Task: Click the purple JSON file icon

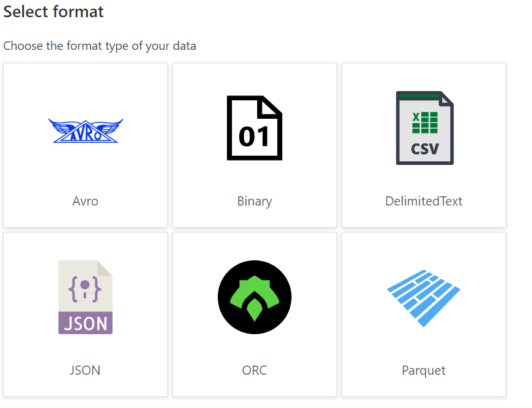Action: pos(85,297)
